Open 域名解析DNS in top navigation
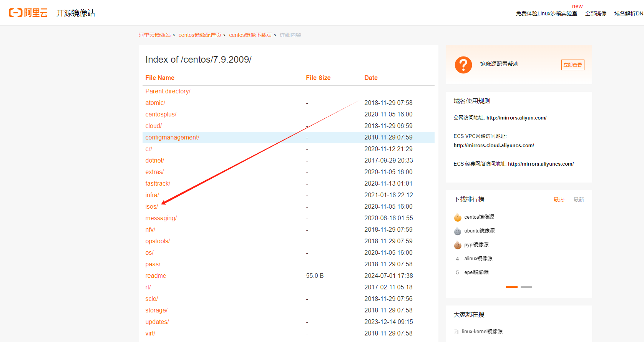Image resolution: width=644 pixels, height=342 pixels. click(629, 13)
